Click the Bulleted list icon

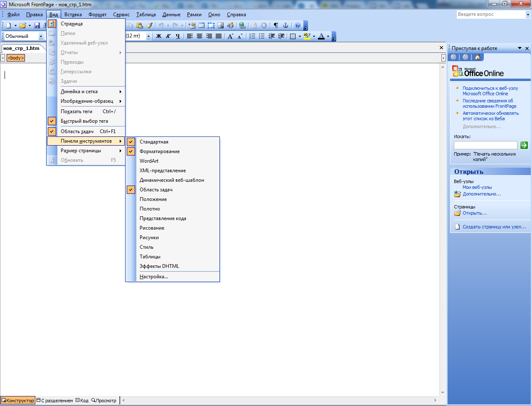[x=262, y=36]
